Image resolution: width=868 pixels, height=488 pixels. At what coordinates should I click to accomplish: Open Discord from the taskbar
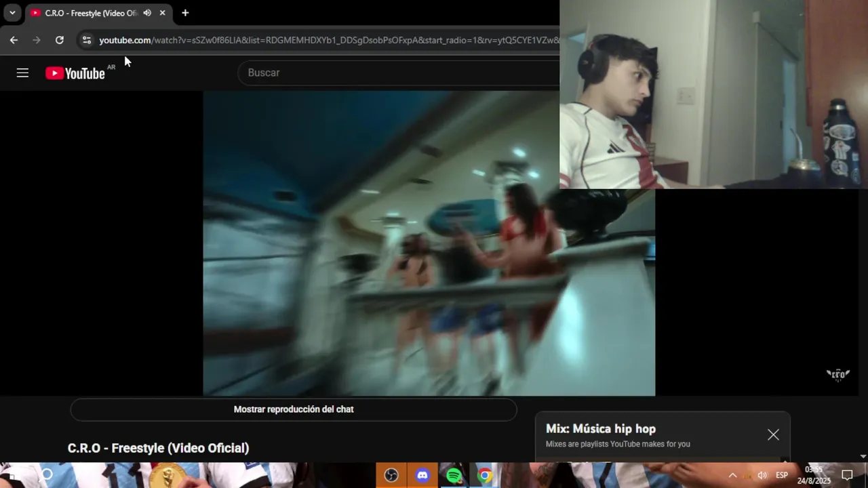click(x=422, y=475)
